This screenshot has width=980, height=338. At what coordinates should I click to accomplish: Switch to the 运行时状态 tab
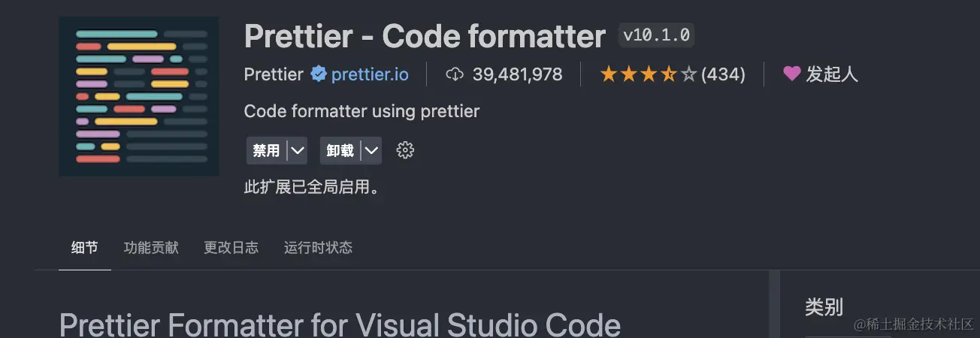(x=318, y=247)
